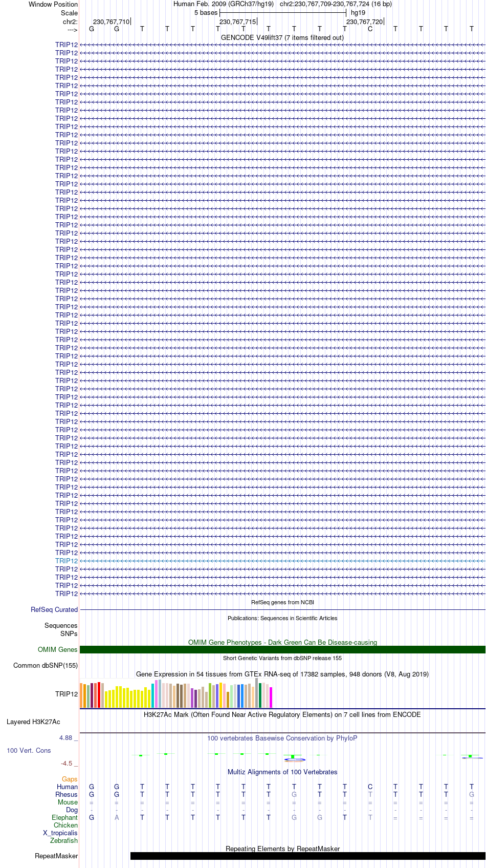Select the Human species row label
486x868 pixels.
click(67, 787)
